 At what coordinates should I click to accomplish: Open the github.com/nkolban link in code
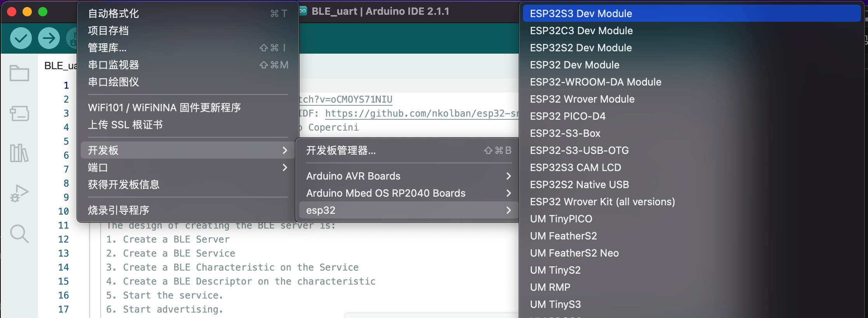click(422, 114)
